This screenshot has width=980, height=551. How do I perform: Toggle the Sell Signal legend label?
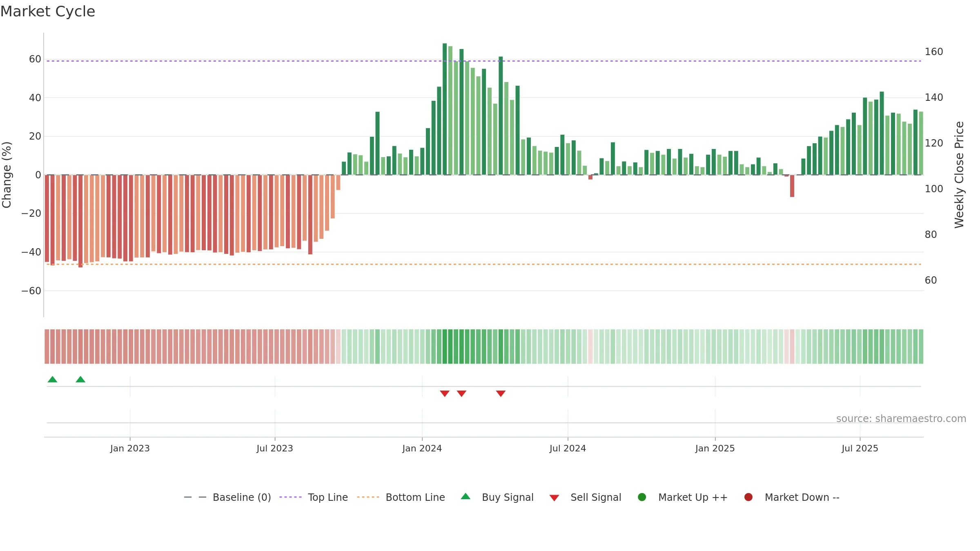pos(596,497)
